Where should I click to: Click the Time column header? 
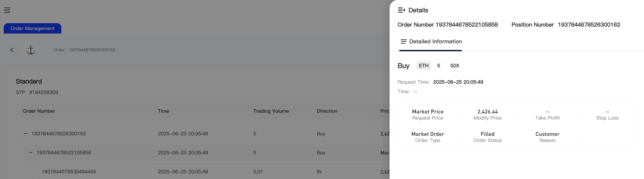[163, 111]
